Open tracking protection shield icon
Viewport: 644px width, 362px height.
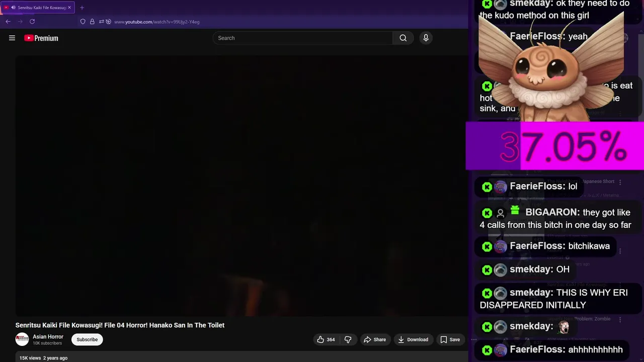tap(83, 22)
